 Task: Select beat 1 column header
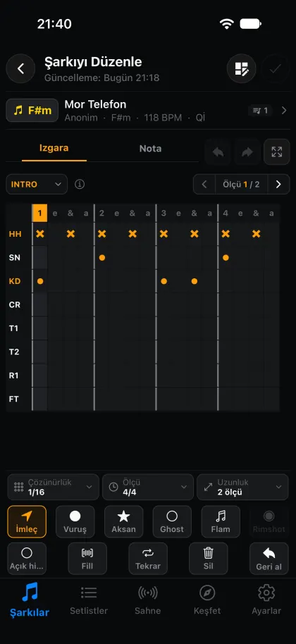pos(40,213)
